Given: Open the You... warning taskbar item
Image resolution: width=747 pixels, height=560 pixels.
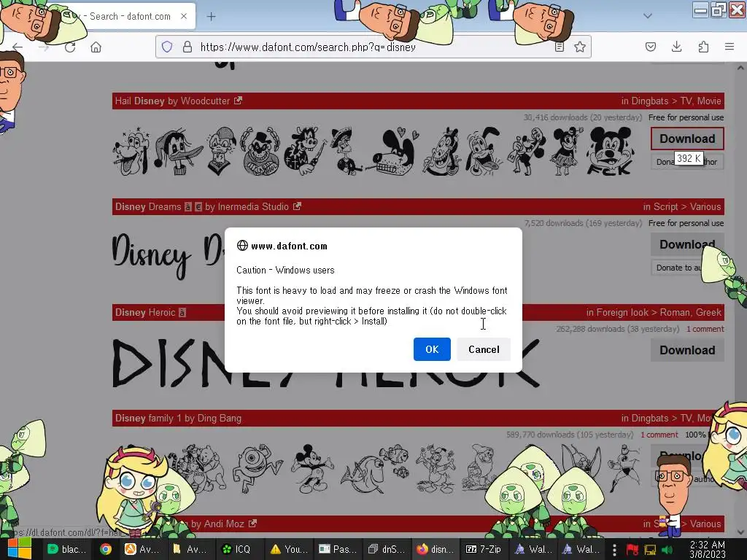Looking at the screenshot, I should pos(288,549).
